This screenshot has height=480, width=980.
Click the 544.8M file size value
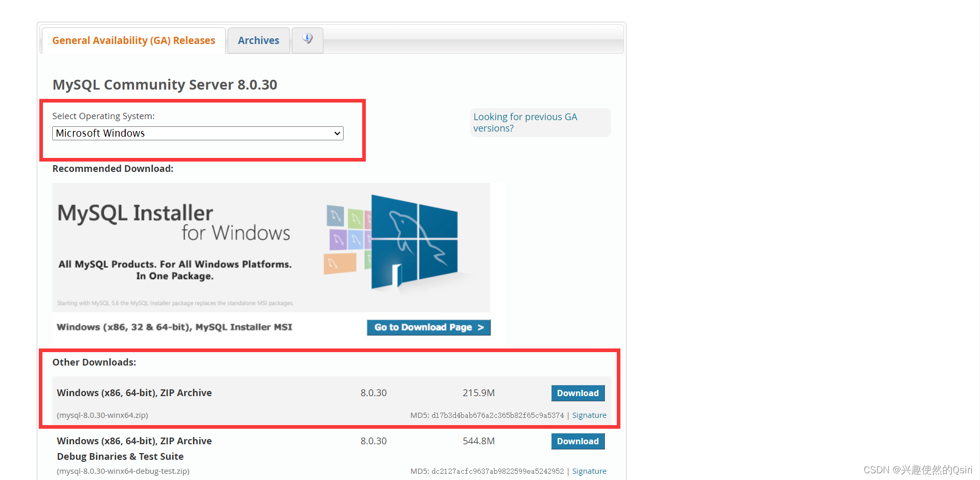pyautogui.click(x=479, y=441)
